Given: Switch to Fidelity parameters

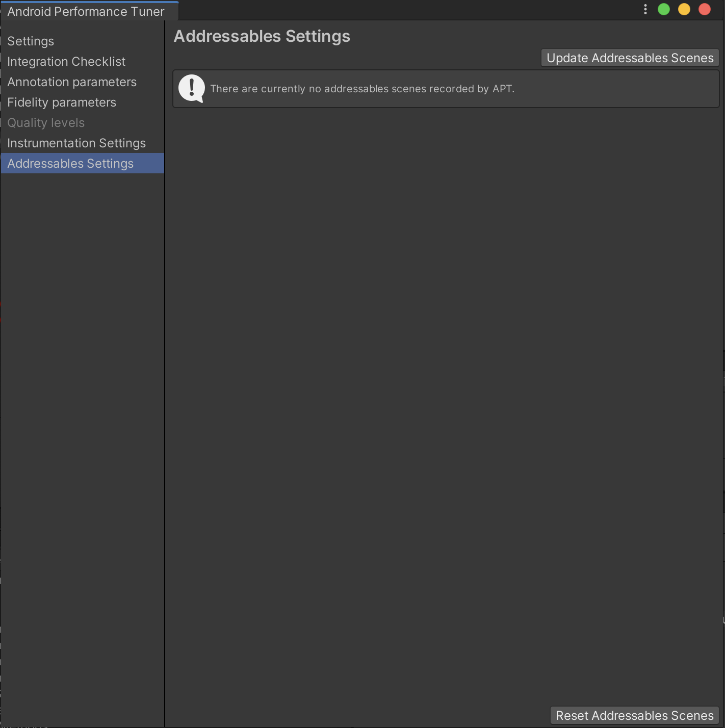Looking at the screenshot, I should [62, 102].
